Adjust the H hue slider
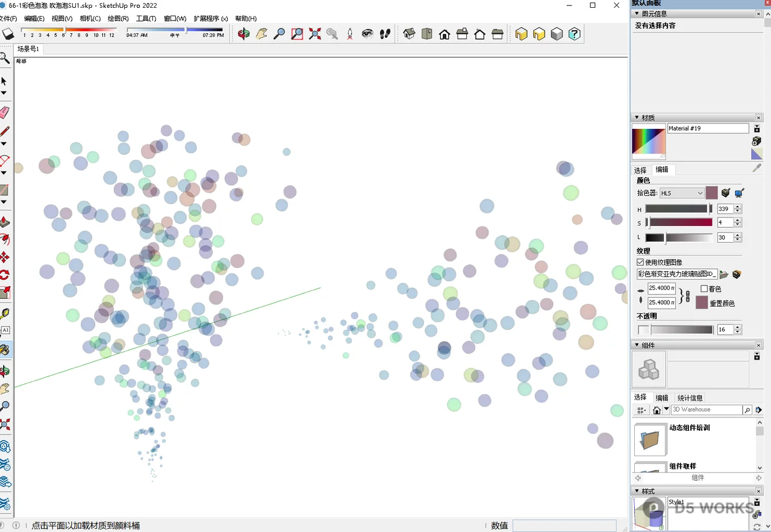Viewport: 771px width, 532px height. click(679, 208)
